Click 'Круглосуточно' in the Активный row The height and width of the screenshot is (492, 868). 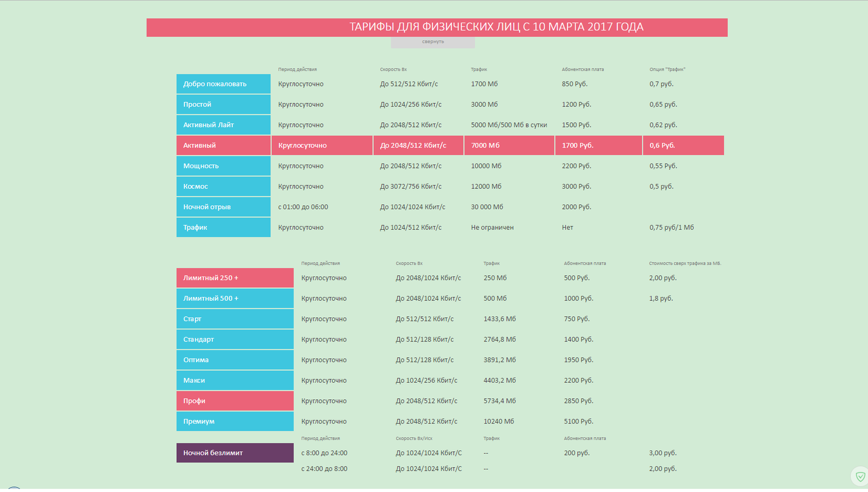coord(322,146)
